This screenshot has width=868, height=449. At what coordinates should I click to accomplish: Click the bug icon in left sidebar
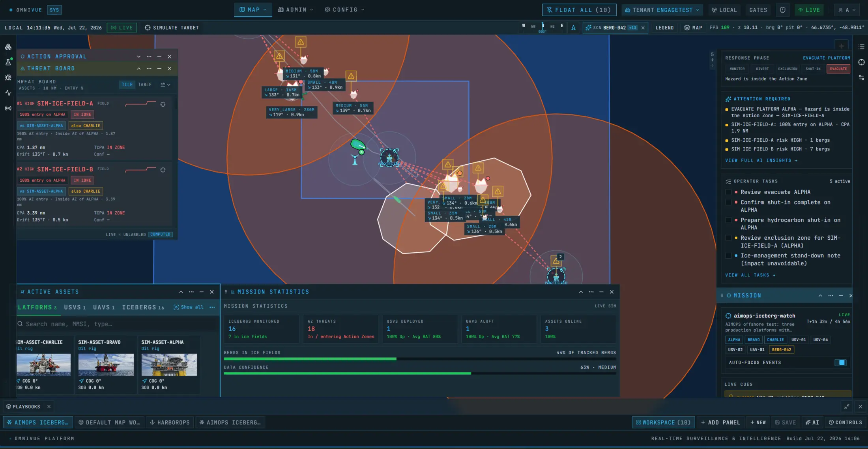coord(8,77)
